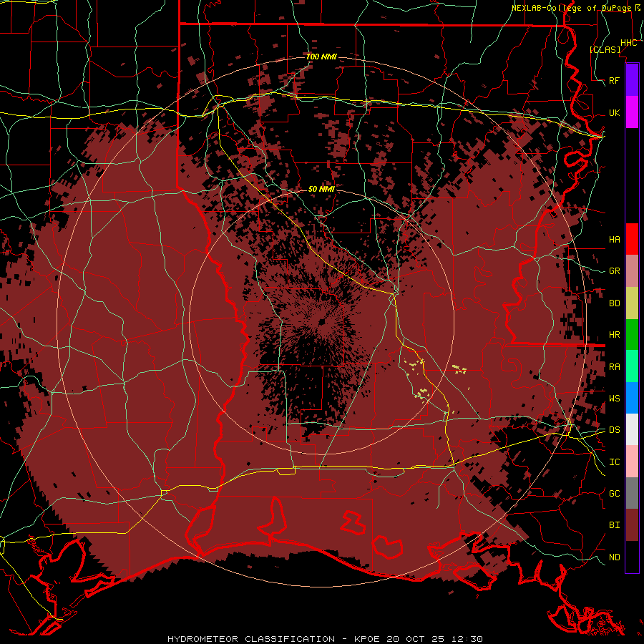Pick the DS white legend swatch
644x644 pixels.
pos(632,429)
